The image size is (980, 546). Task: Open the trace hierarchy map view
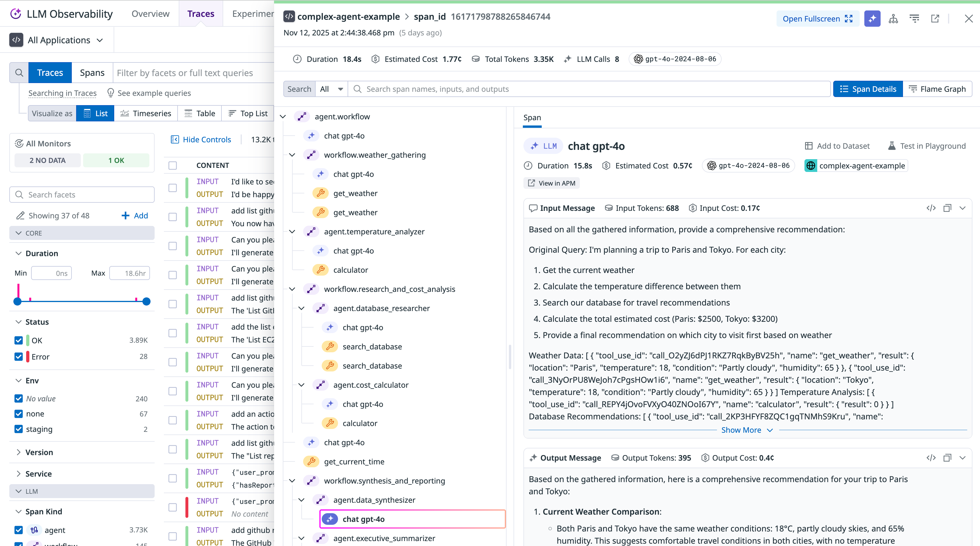point(893,18)
